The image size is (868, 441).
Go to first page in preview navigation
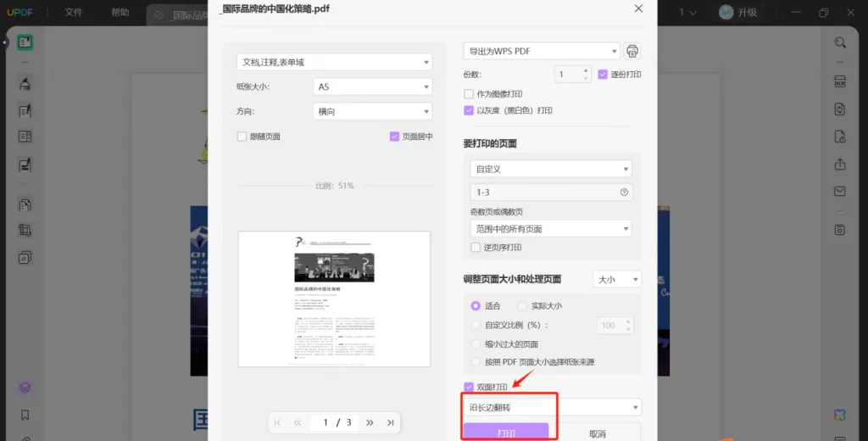(x=277, y=422)
